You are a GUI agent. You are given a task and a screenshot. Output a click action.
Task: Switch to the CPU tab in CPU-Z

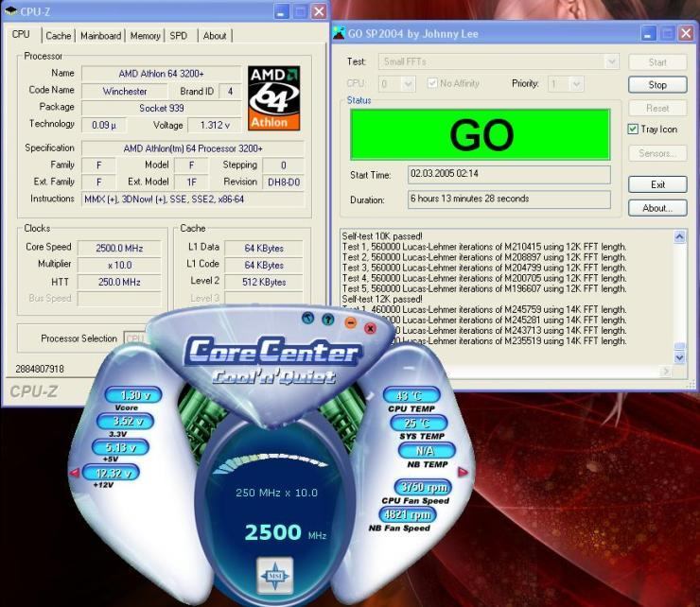pyautogui.click(x=21, y=34)
